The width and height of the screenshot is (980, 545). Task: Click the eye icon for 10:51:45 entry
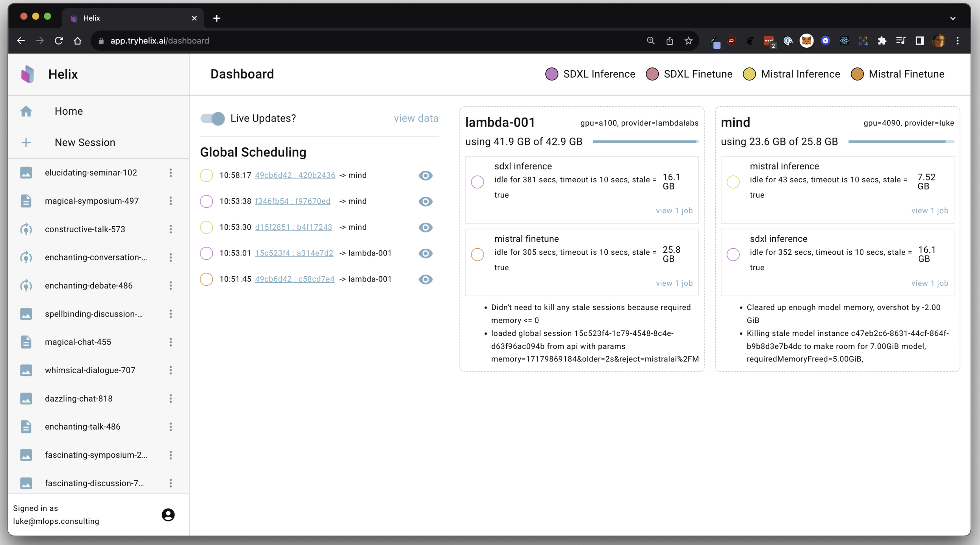coord(425,279)
